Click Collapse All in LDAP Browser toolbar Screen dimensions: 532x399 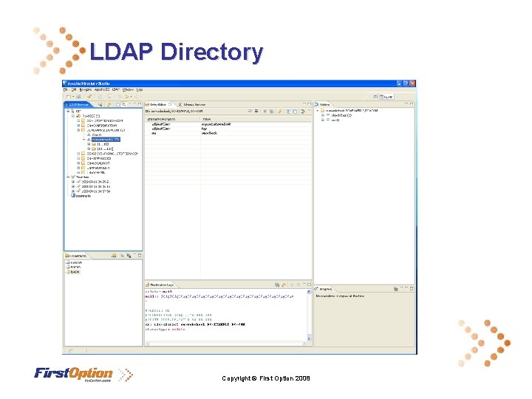click(x=117, y=104)
